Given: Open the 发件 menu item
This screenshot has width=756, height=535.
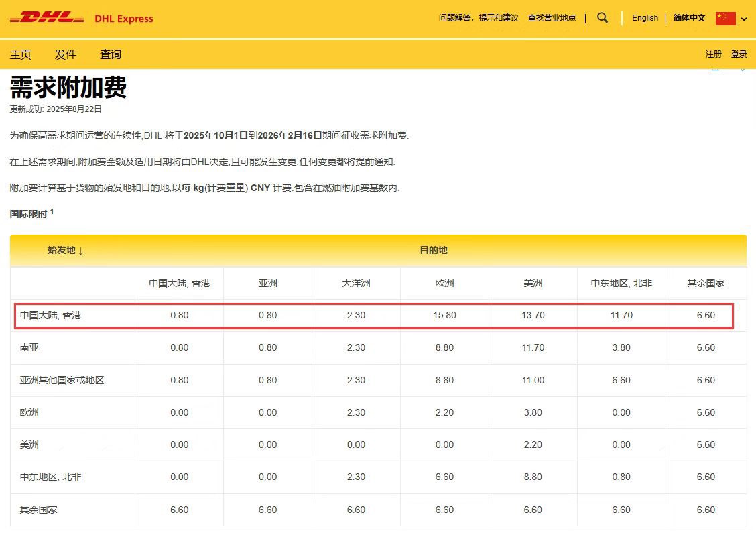Looking at the screenshot, I should click(x=65, y=54).
